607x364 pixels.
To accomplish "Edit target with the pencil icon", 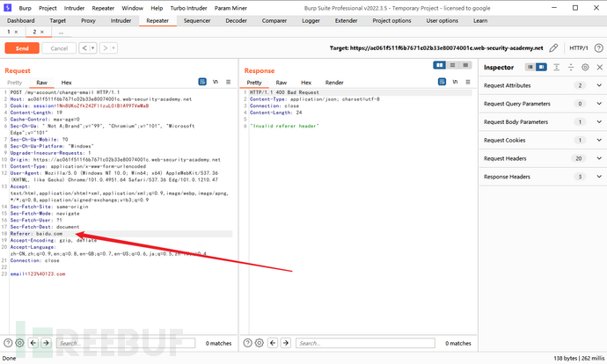I will point(553,47).
